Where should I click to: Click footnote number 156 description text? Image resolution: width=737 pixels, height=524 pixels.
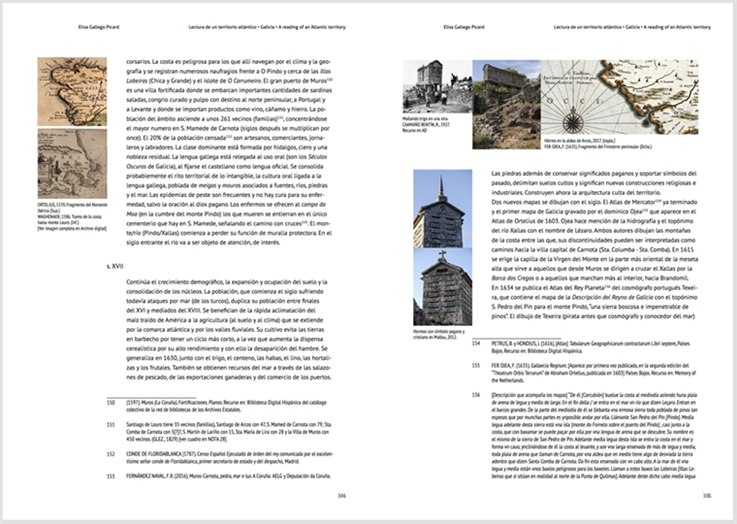(594, 436)
